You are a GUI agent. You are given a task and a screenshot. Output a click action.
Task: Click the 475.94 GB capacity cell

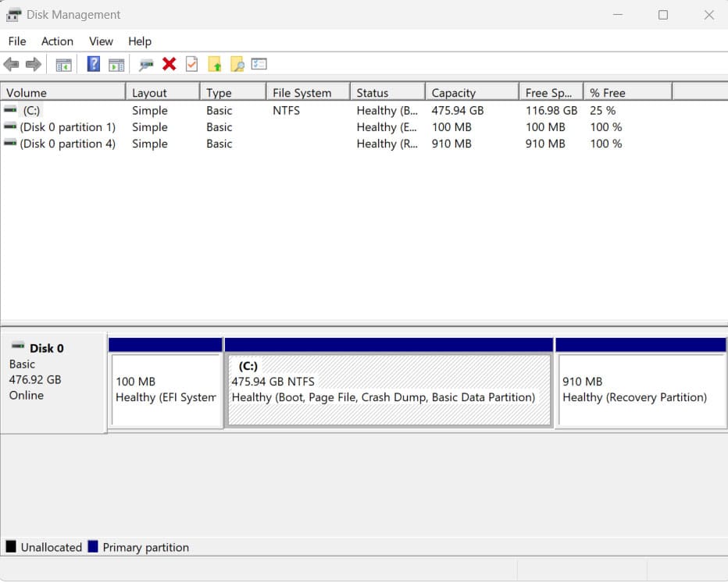click(x=458, y=111)
